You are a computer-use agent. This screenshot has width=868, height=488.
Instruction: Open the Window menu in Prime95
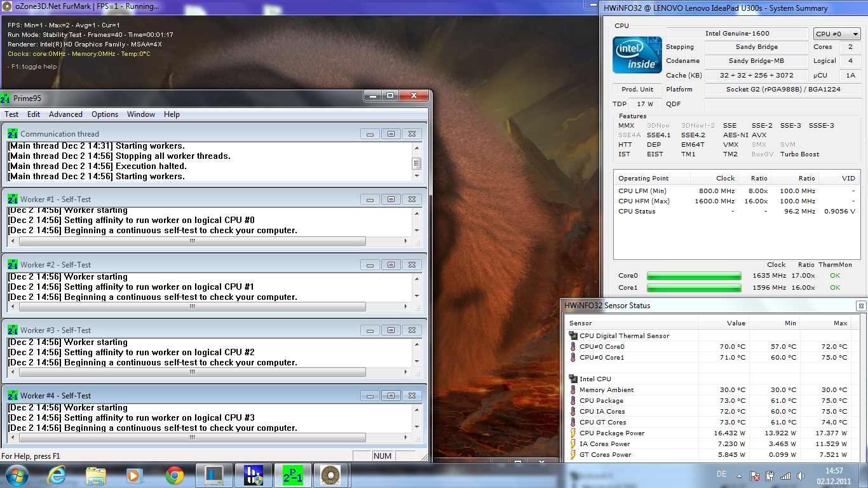click(x=141, y=114)
